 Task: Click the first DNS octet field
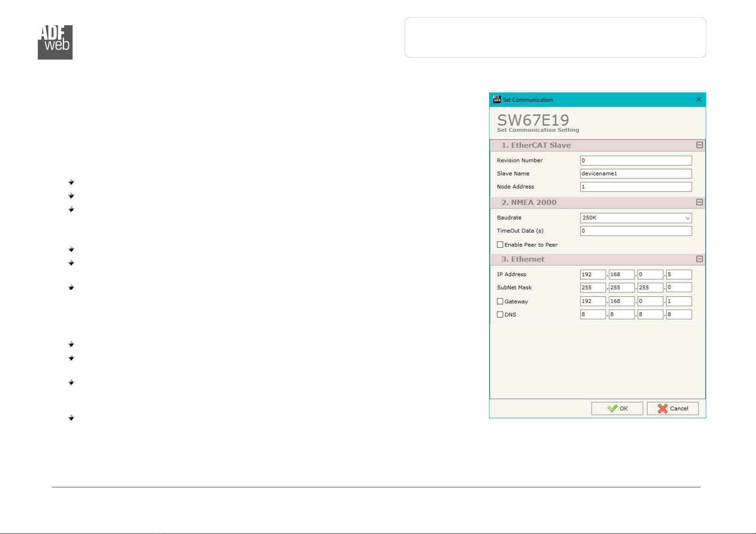pyautogui.click(x=593, y=314)
